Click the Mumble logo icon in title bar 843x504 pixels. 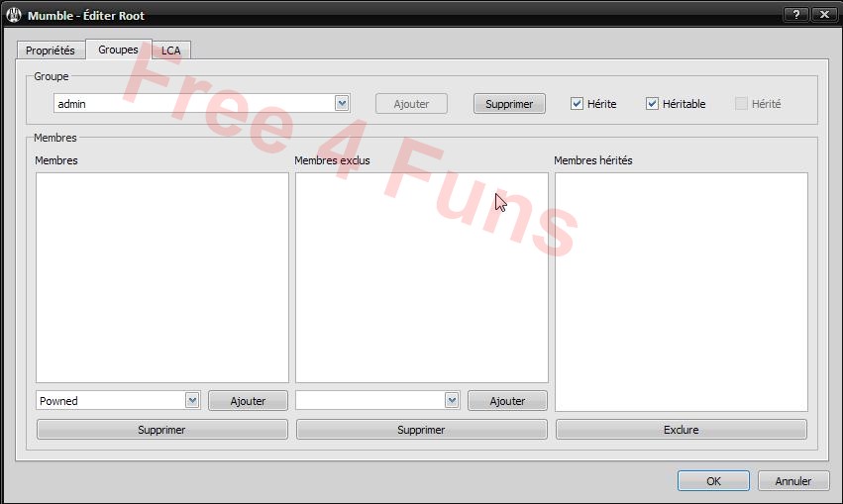(15, 15)
